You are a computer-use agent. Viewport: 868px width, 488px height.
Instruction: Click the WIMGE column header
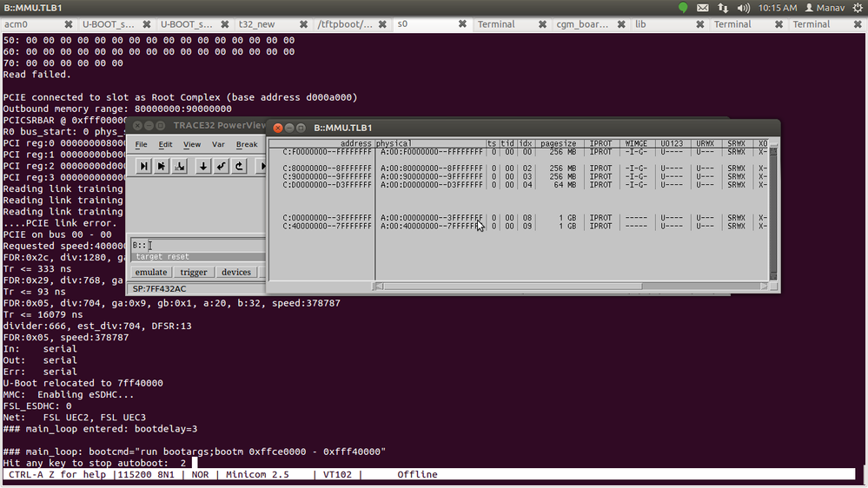click(636, 143)
